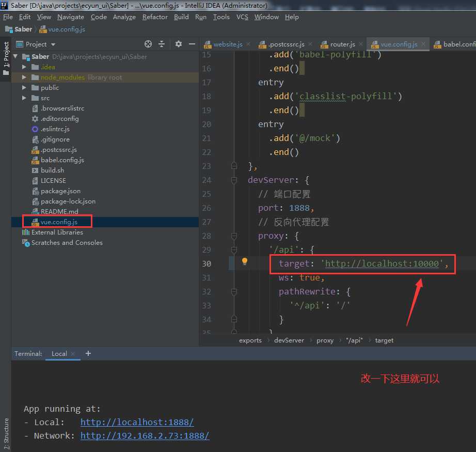Collapse the Saber project root node
Viewport: 476px width, 452px height.
[15, 56]
